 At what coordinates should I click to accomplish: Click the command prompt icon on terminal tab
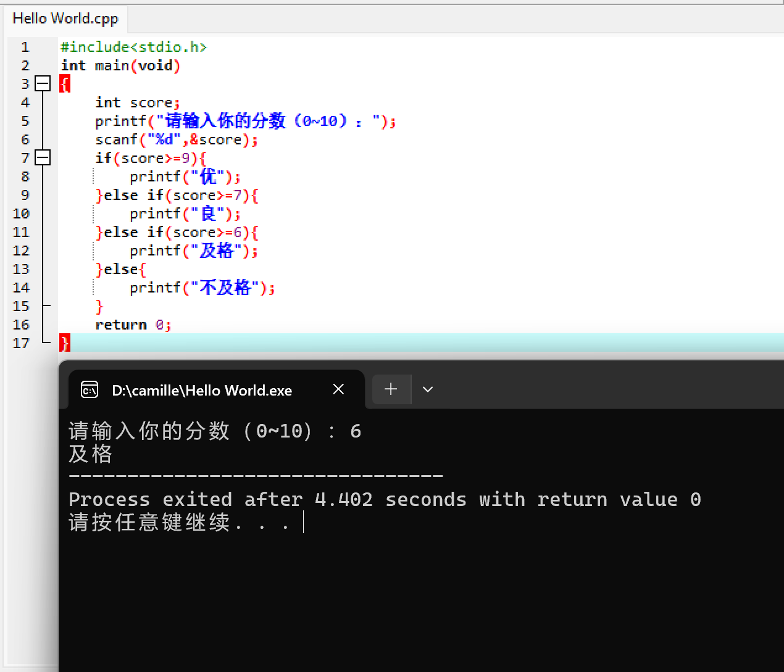[90, 389]
